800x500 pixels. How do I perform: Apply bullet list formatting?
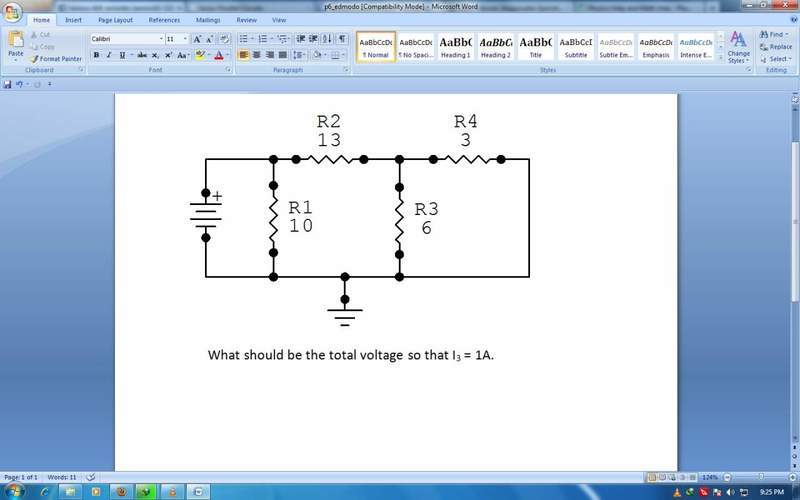pos(244,39)
